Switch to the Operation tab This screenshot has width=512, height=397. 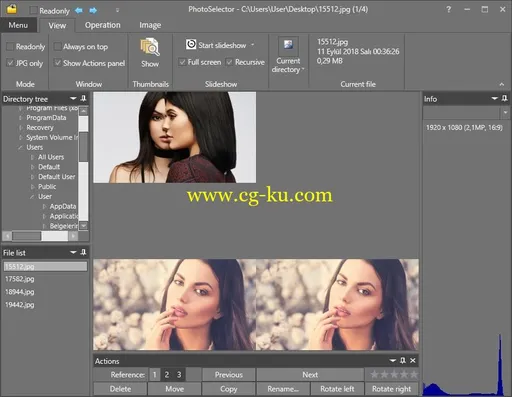pos(102,25)
